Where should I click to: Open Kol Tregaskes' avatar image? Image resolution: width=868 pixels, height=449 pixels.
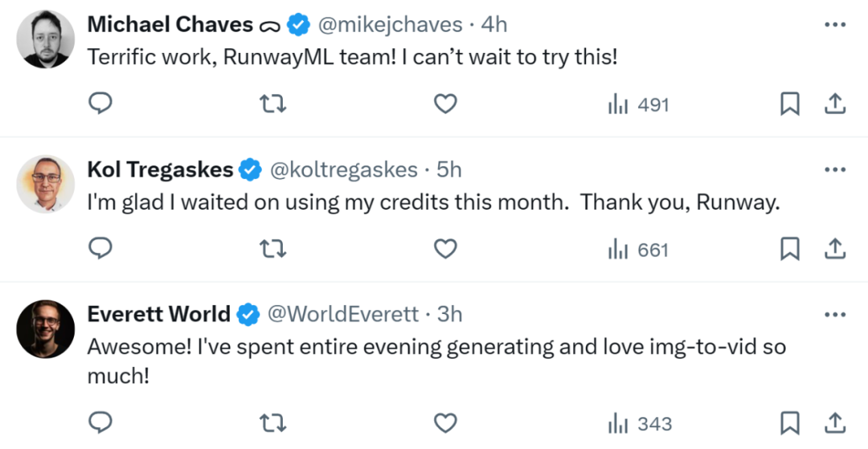pos(45,184)
